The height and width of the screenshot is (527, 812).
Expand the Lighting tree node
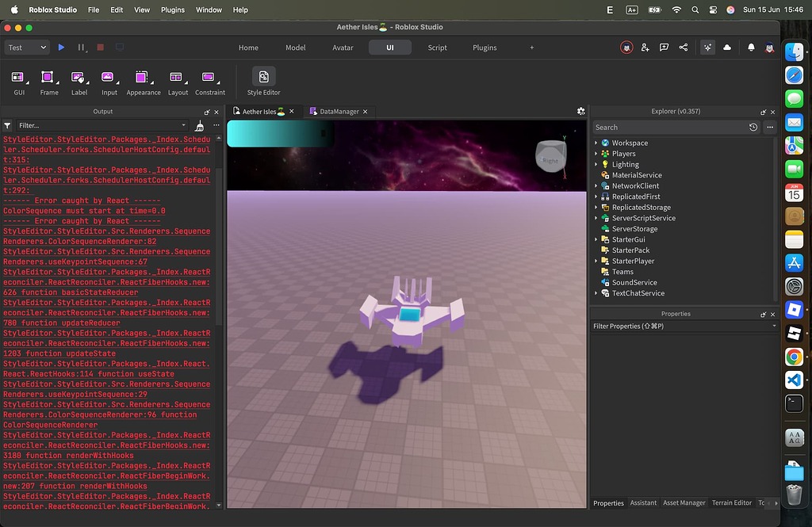tap(596, 164)
